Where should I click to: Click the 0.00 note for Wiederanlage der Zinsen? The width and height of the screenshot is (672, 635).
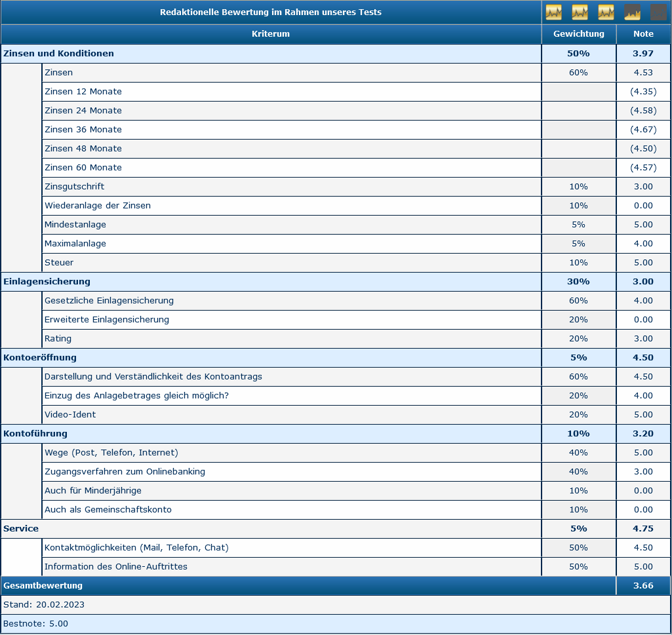(643, 206)
